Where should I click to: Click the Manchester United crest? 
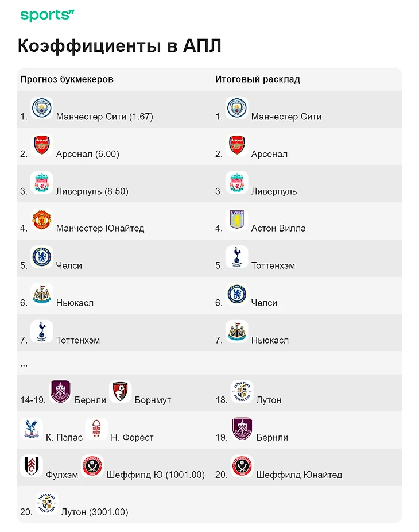pyautogui.click(x=41, y=220)
